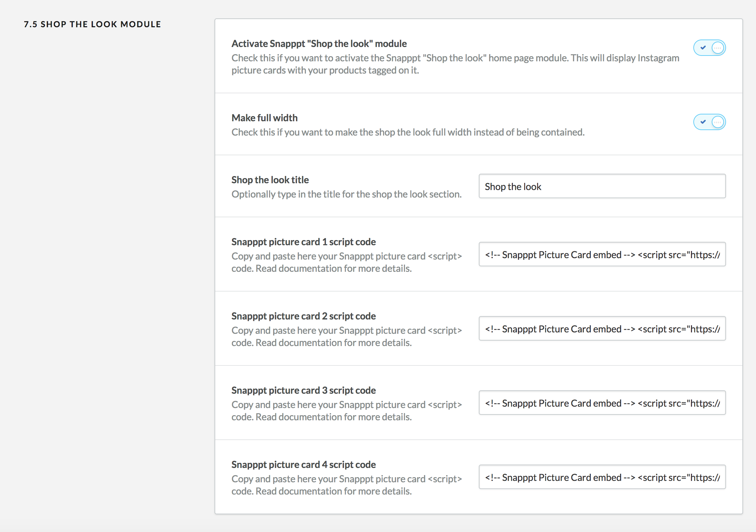Click the 'Check this if you want to activate the Snapppt' description
The height and width of the screenshot is (532, 756).
[x=455, y=64]
